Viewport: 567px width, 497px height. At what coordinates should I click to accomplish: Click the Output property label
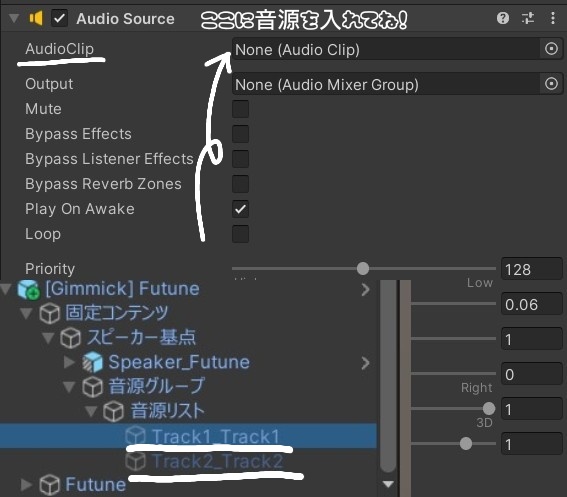(x=49, y=84)
